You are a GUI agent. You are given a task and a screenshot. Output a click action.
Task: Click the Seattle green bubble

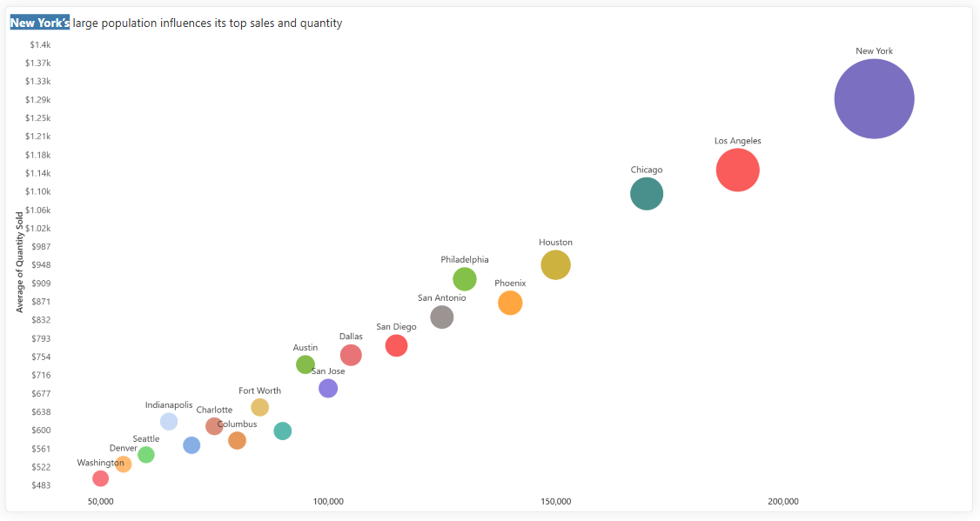coord(145,455)
